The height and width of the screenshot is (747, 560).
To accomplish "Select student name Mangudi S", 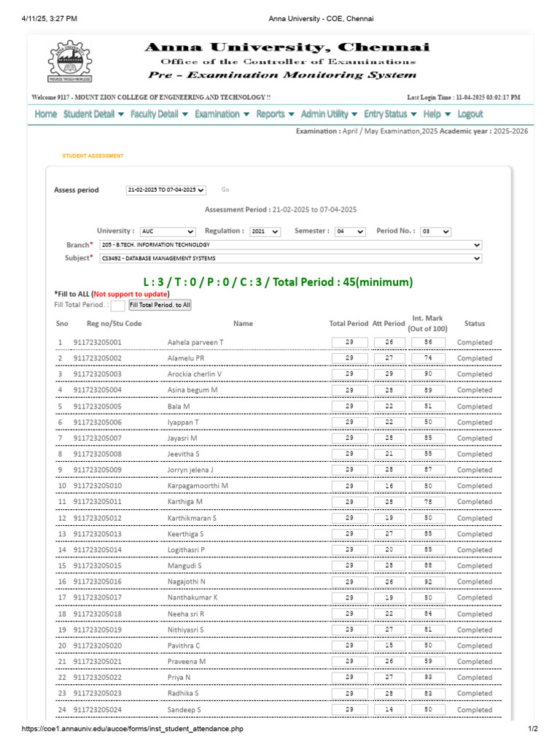I will pyautogui.click(x=184, y=566).
